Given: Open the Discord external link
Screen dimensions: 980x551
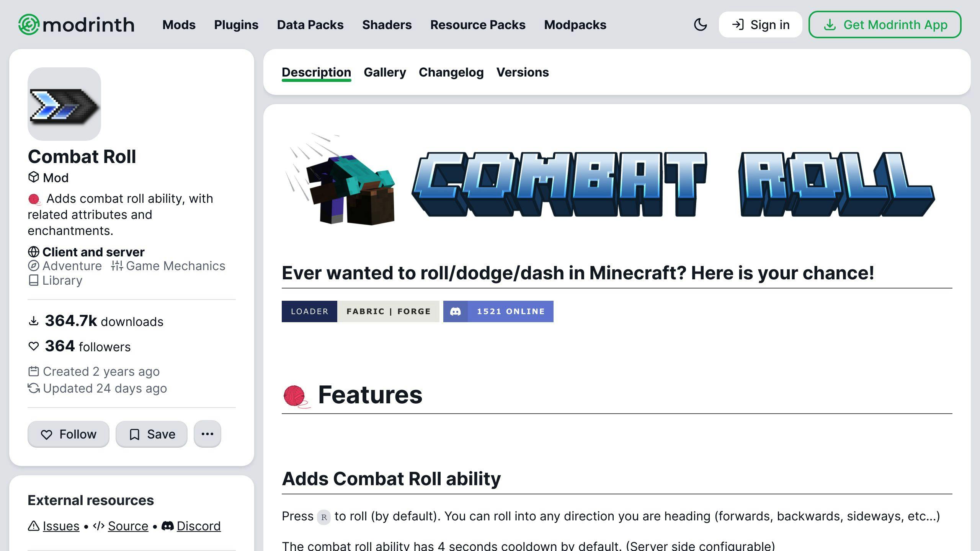Looking at the screenshot, I should coord(198,526).
